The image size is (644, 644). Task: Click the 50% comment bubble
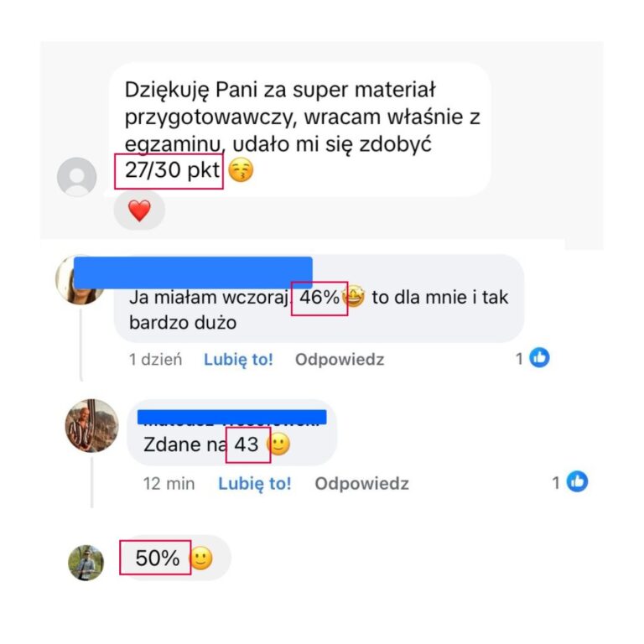click(x=175, y=558)
